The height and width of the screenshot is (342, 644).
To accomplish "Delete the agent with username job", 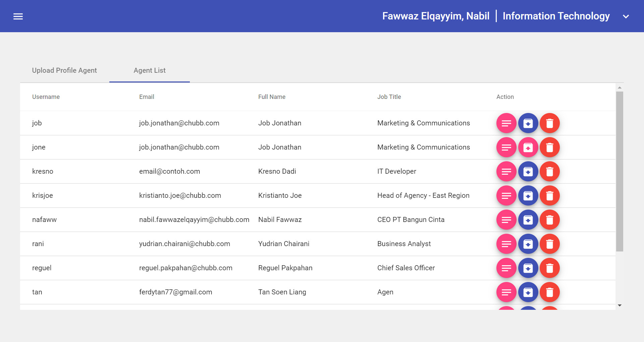I will [x=549, y=123].
